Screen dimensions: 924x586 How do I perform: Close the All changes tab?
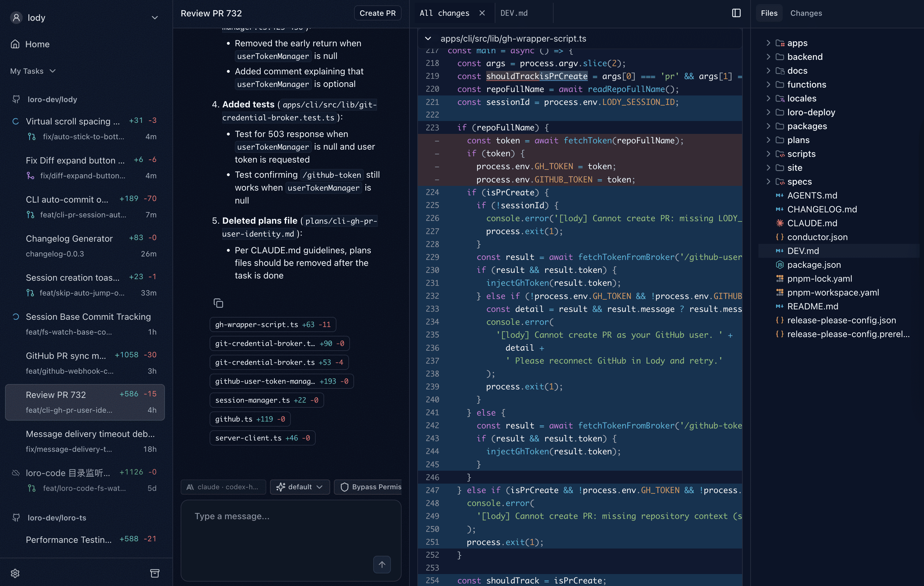point(482,13)
